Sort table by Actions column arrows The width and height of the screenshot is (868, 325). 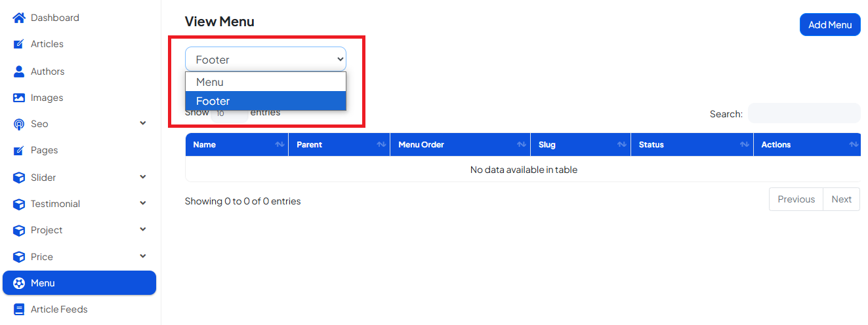854,145
